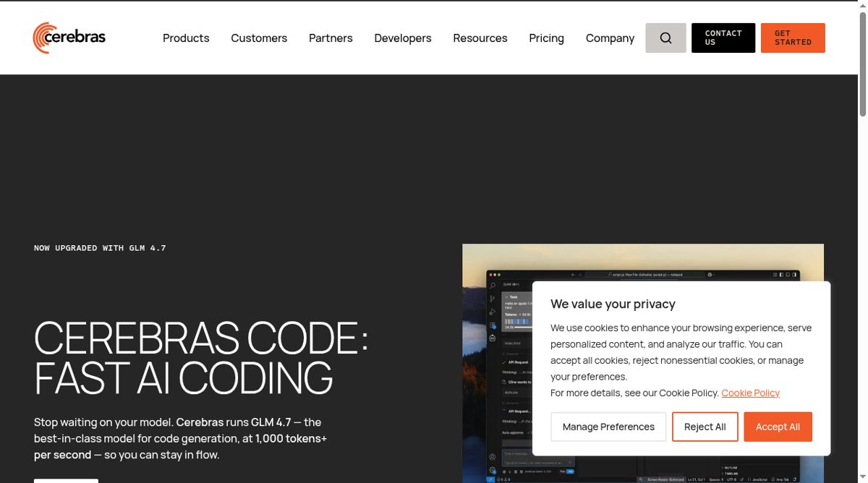This screenshot has height=483, width=868.
Task: Open the Developers menu
Action: click(403, 38)
